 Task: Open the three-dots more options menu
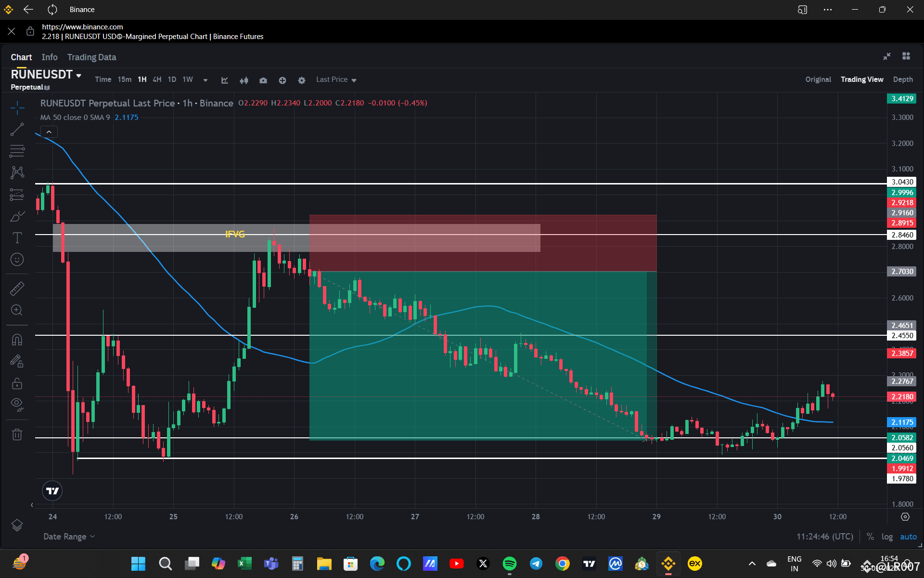[828, 10]
